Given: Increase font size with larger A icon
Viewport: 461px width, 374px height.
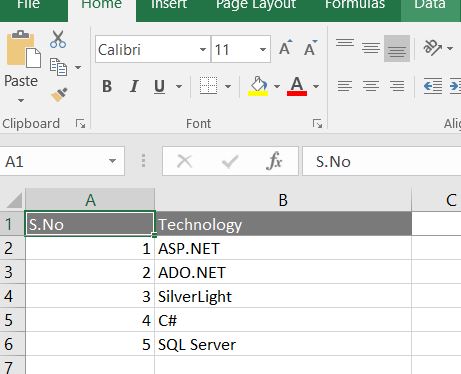Looking at the screenshot, I should coord(286,48).
